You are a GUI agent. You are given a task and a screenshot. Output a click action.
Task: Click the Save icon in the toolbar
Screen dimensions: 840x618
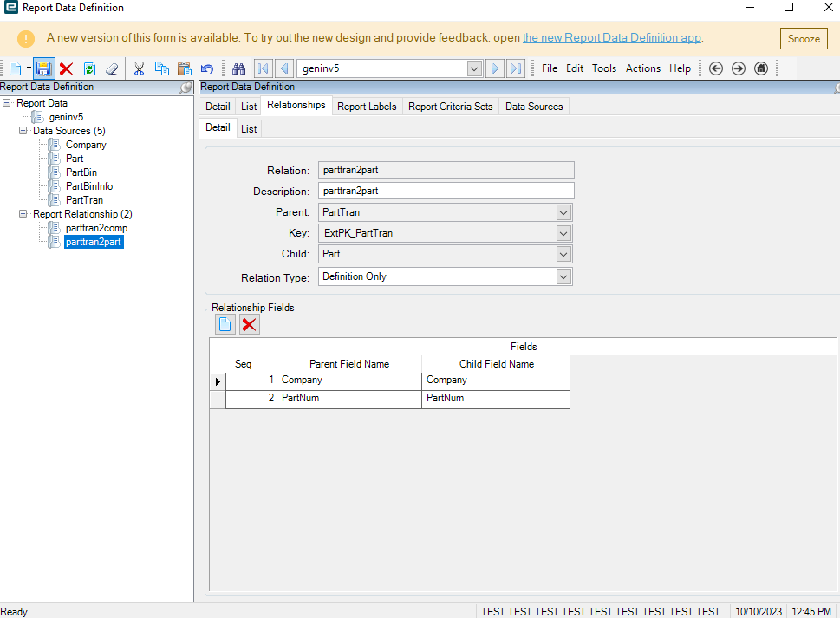(x=44, y=68)
